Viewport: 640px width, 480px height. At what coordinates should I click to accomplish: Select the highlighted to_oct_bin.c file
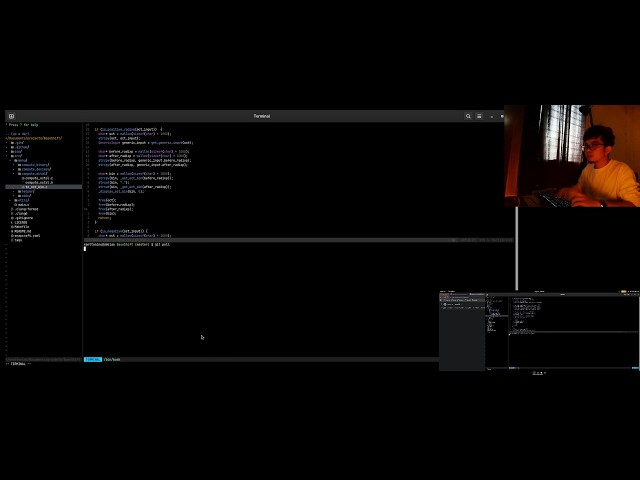point(43,187)
